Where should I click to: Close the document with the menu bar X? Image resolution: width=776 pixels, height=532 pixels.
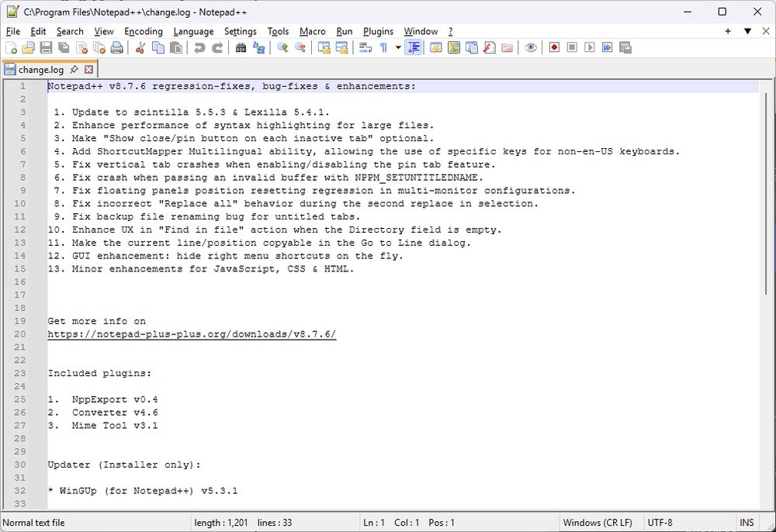766,31
